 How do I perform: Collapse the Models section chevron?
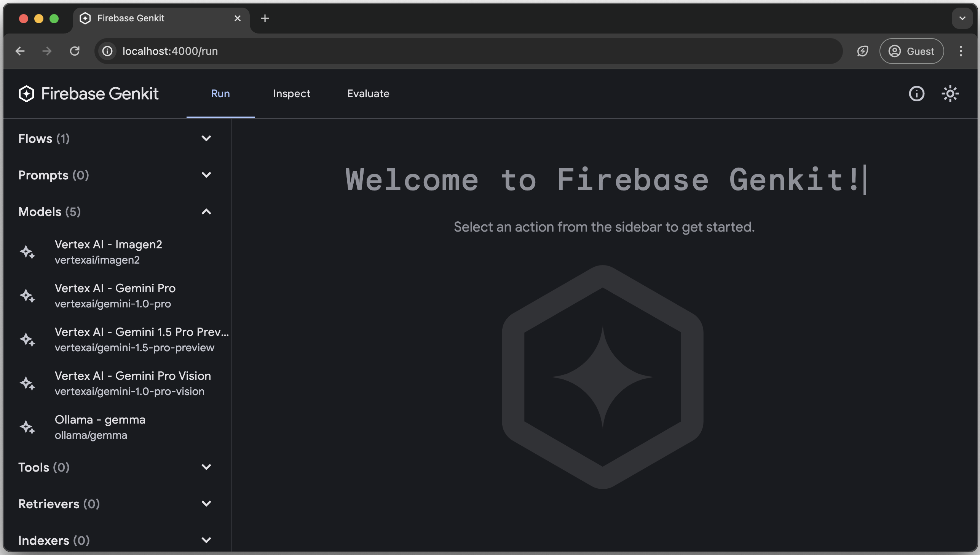(x=207, y=211)
